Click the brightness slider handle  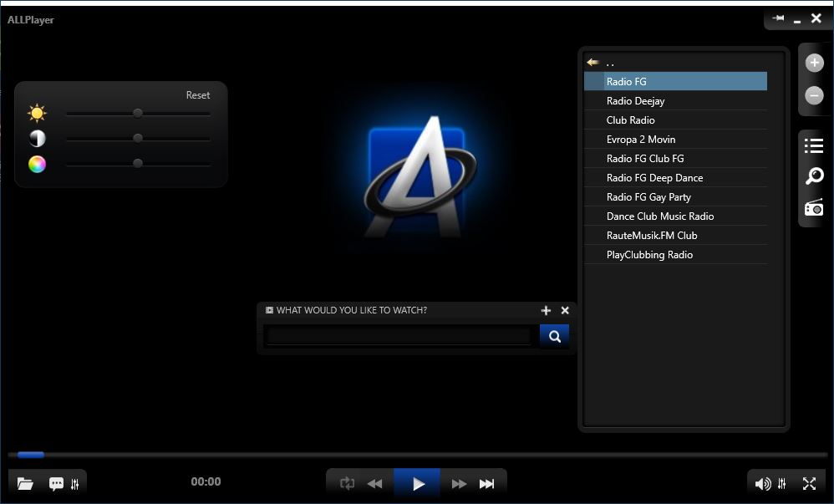(138, 113)
